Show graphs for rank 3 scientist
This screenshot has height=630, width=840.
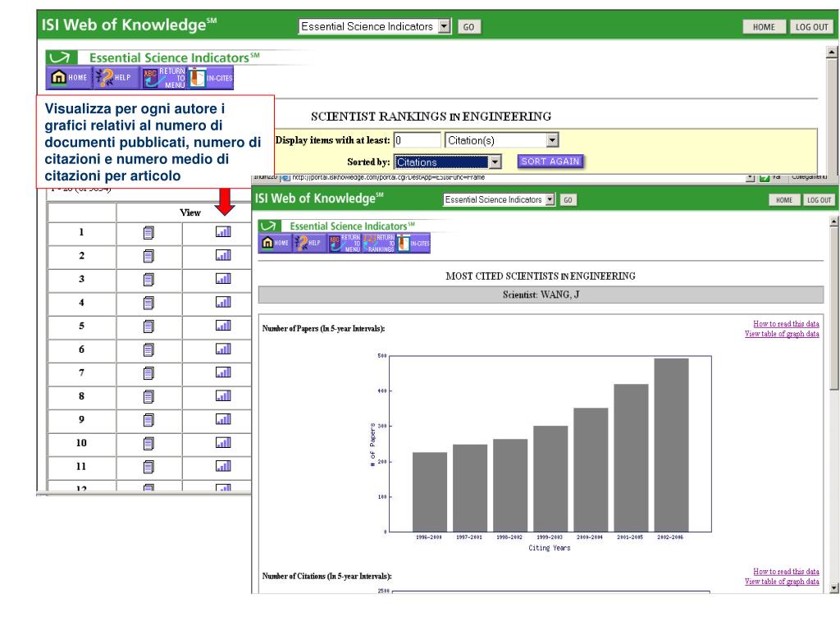tap(223, 279)
